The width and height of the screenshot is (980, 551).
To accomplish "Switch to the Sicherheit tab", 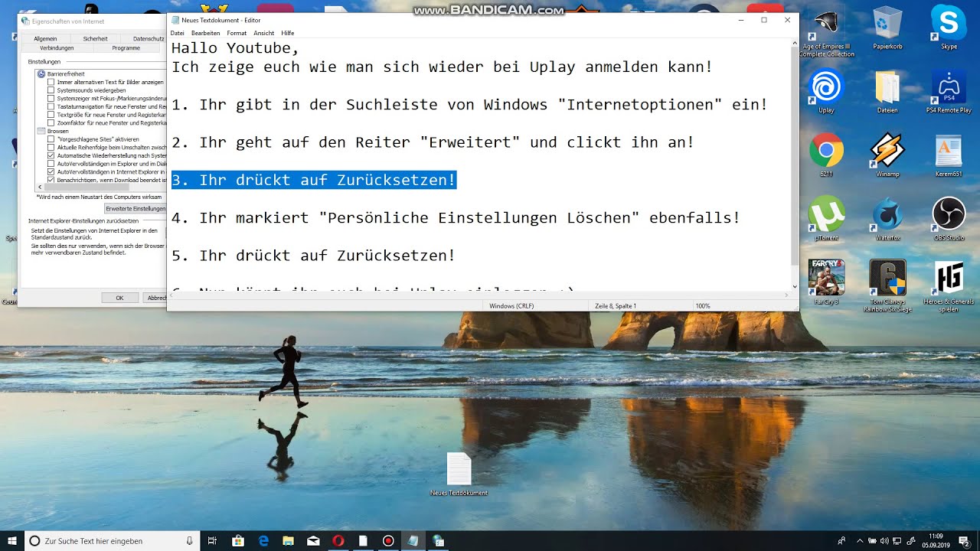I will point(96,38).
